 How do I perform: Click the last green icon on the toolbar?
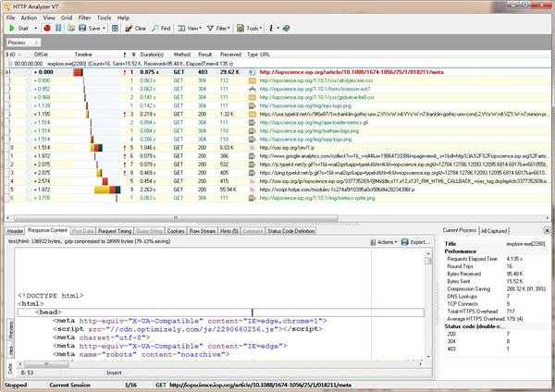[x=287, y=28]
